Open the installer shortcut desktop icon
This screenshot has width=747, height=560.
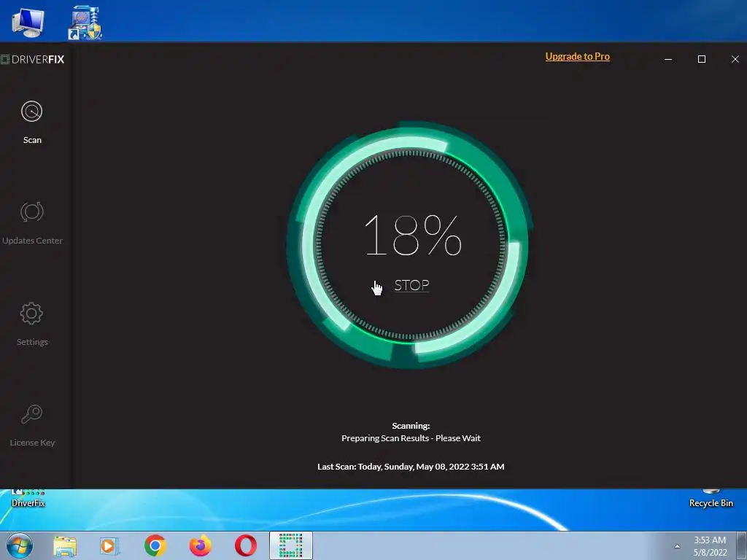pyautogui.click(x=85, y=23)
